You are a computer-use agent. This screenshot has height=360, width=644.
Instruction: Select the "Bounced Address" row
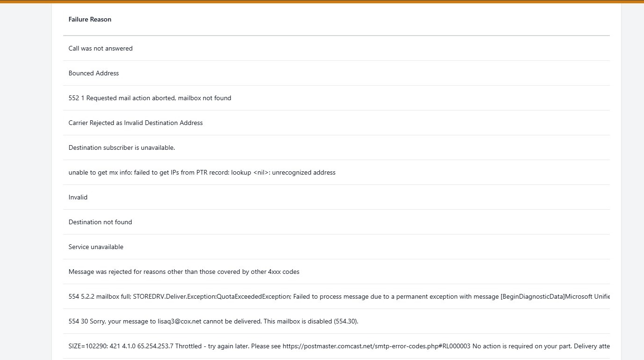pyautogui.click(x=94, y=73)
